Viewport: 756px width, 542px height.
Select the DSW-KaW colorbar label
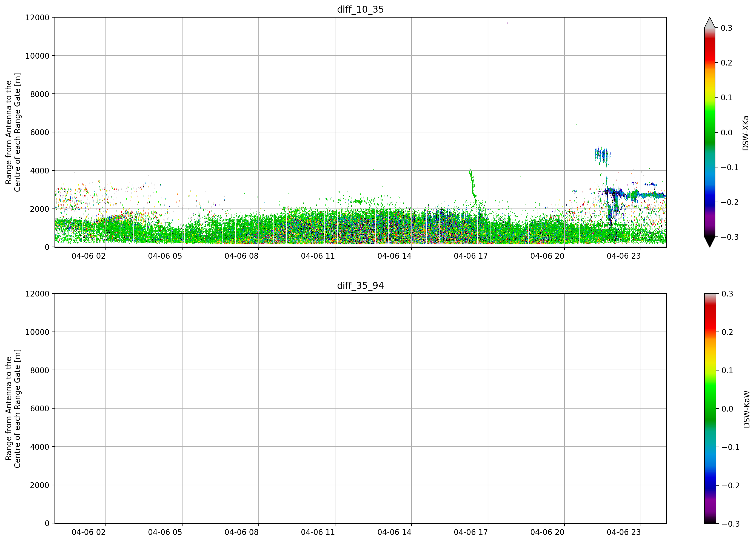746,409
